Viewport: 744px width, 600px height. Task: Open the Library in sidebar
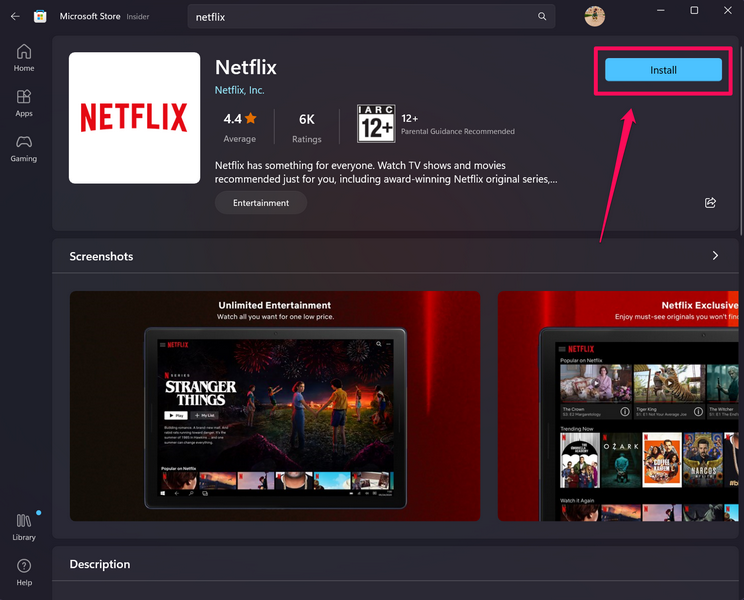24,527
